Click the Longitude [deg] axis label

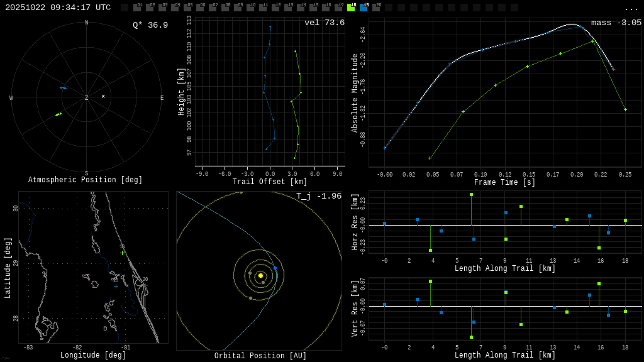tap(93, 354)
